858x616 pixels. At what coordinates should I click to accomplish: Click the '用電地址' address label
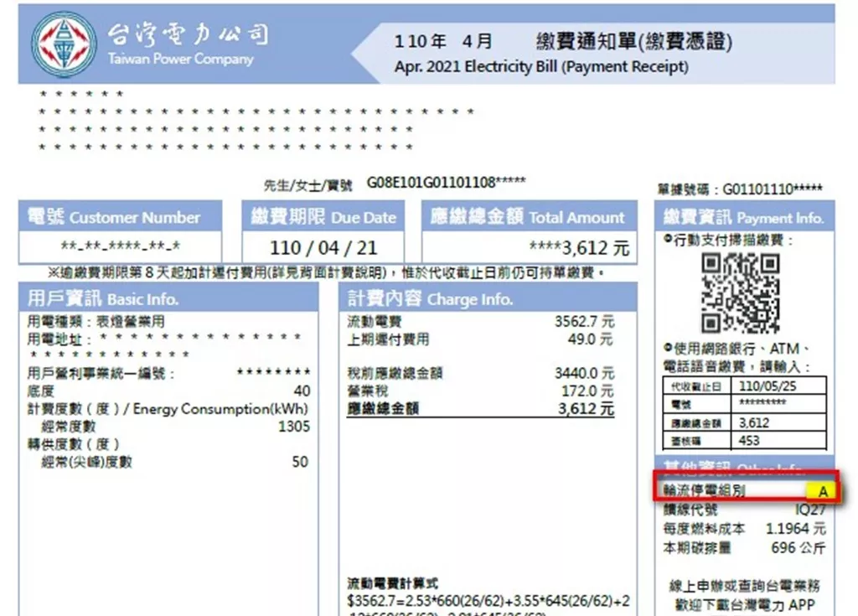(59, 339)
